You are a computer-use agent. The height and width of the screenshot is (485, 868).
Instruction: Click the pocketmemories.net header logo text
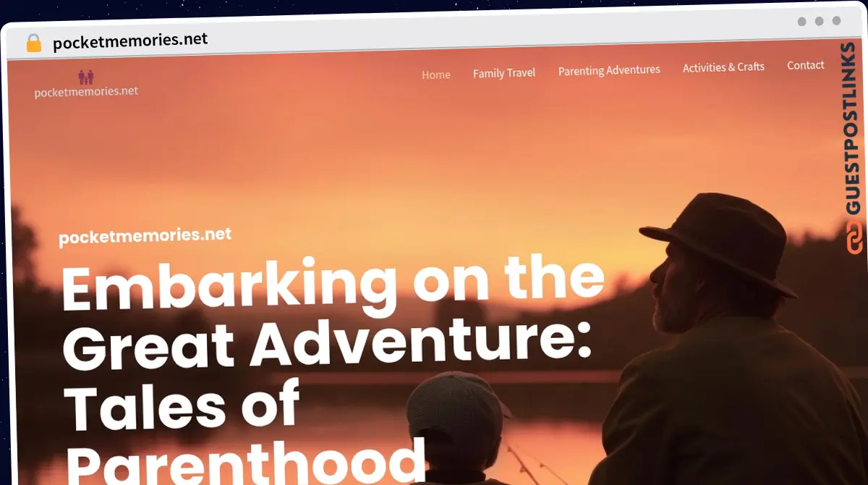click(86, 92)
